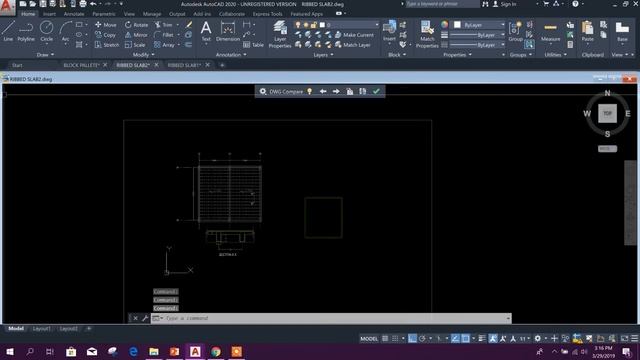This screenshot has height=360, width=640.
Task: Activate the Rotate command
Action: (x=136, y=25)
